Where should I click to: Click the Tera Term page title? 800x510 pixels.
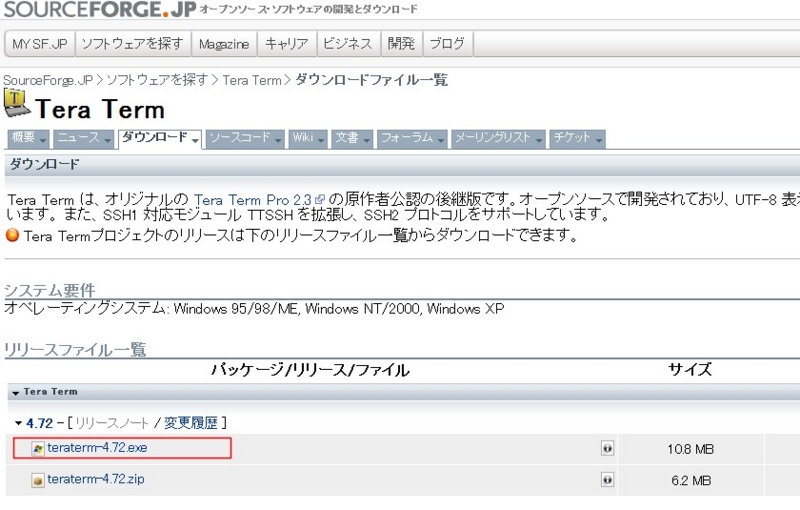click(x=100, y=109)
